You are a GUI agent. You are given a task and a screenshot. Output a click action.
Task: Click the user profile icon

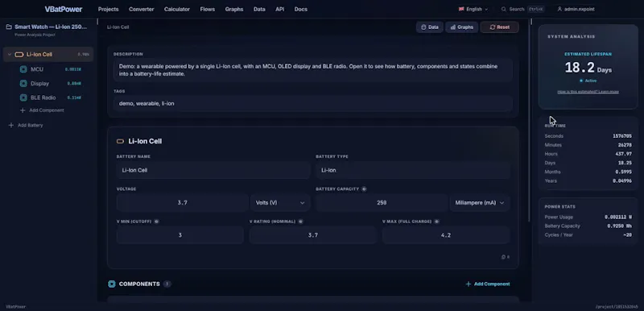point(559,9)
